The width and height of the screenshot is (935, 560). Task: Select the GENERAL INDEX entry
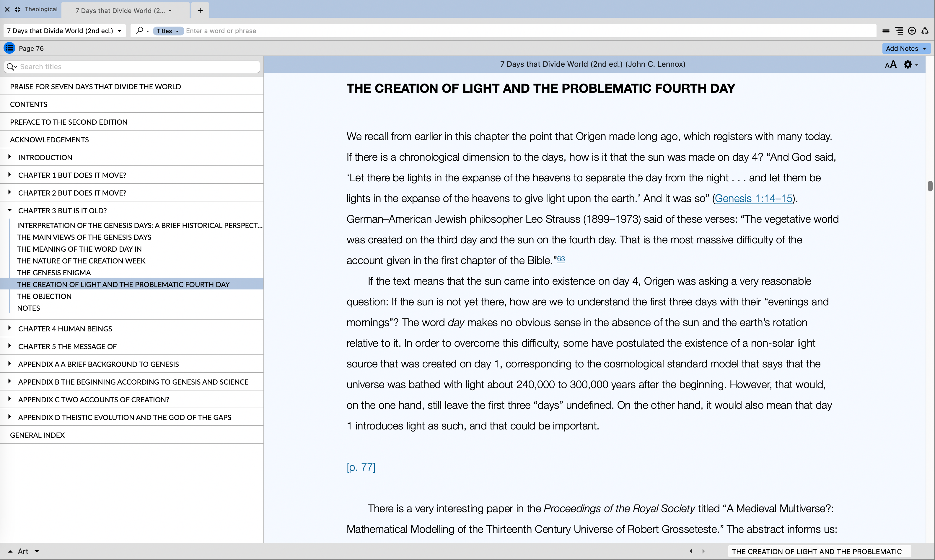pyautogui.click(x=132, y=435)
